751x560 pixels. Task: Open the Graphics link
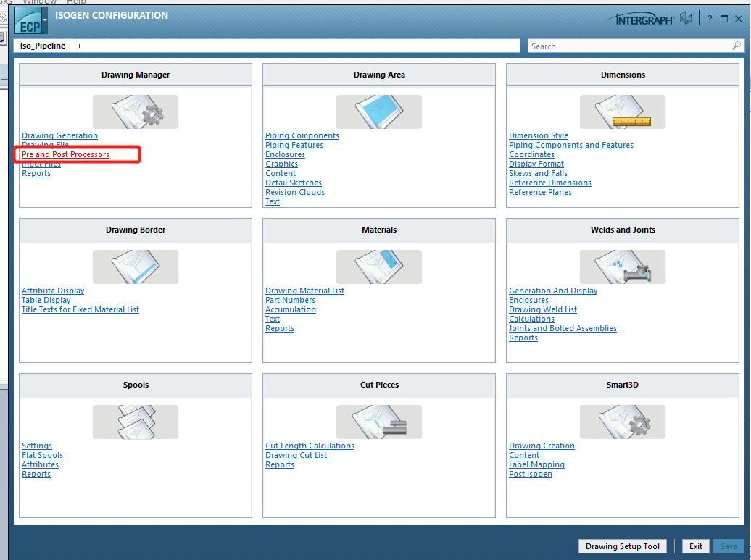pos(281,164)
